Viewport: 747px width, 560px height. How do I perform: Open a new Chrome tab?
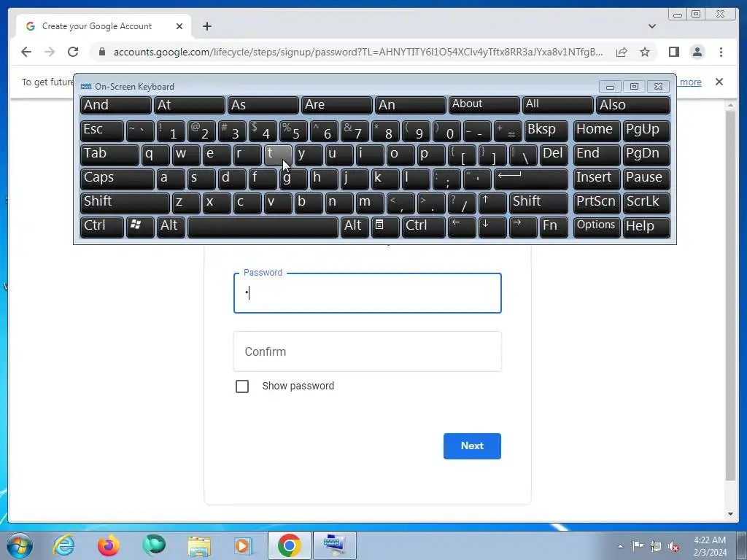coord(206,26)
